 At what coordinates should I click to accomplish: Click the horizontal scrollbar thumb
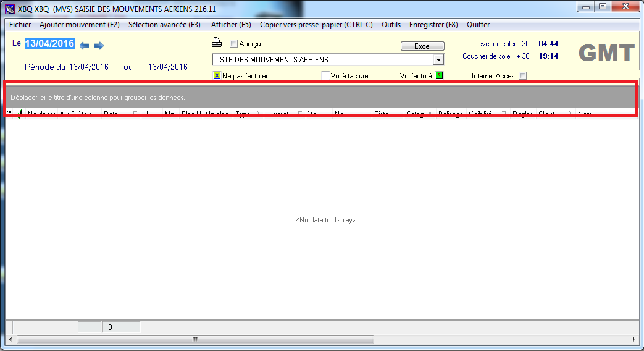(x=194, y=339)
